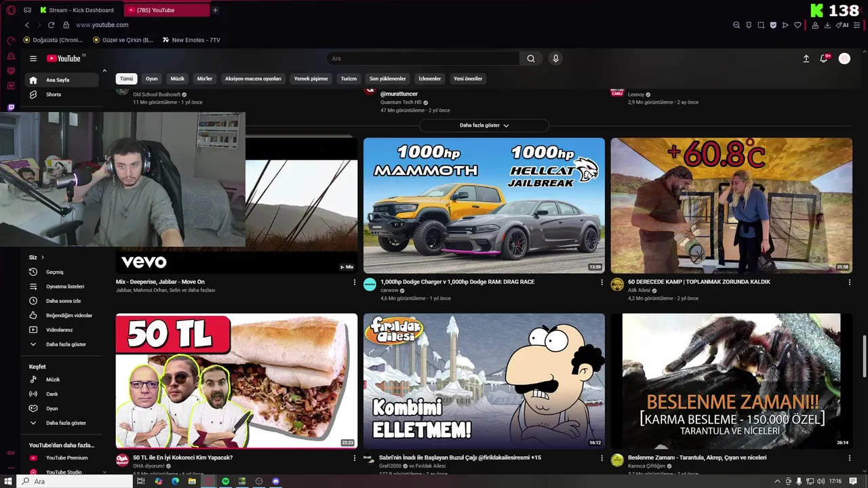Click the Opera logo menu button
The width and height of the screenshot is (868, 488).
[11, 10]
